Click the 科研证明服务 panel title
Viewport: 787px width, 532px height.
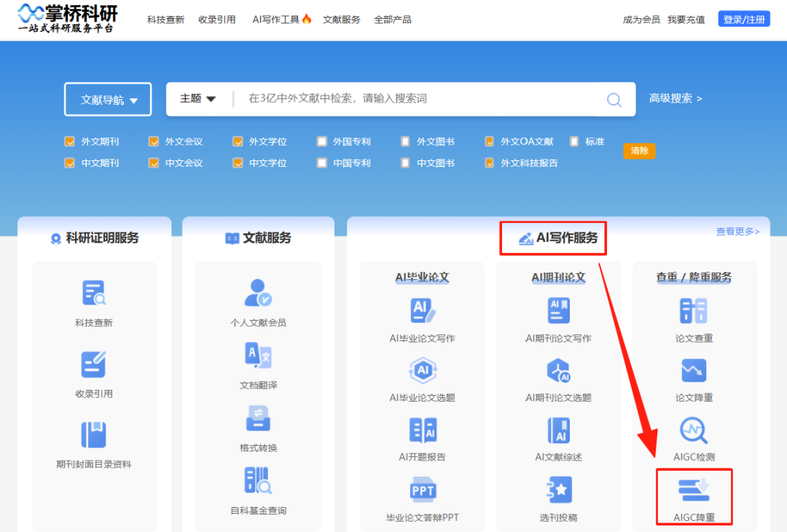(95, 238)
